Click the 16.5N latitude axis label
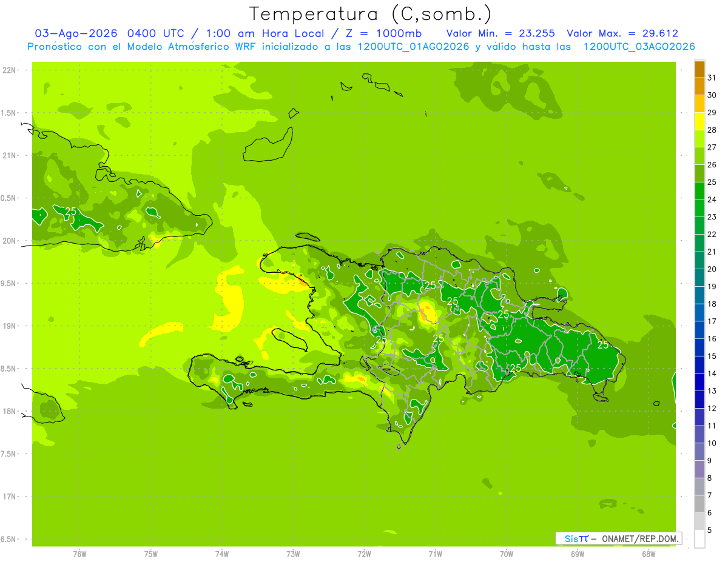 [x=8, y=539]
